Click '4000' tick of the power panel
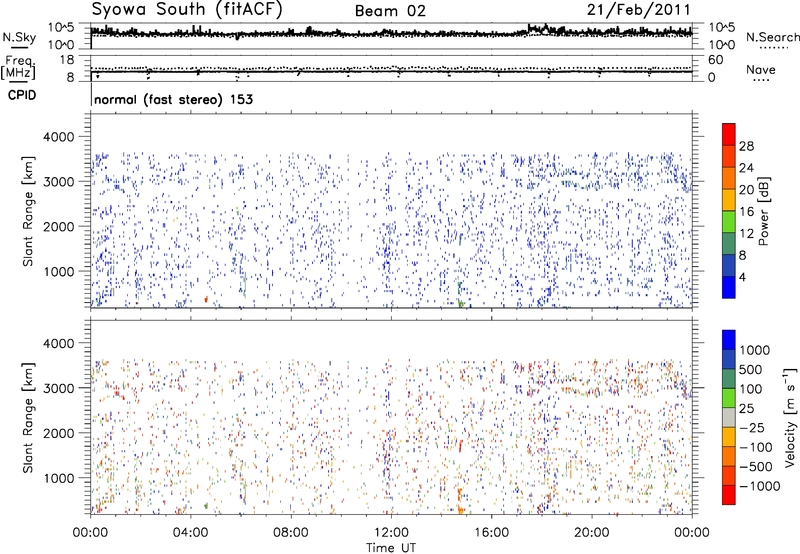The width and height of the screenshot is (800, 554). pos(59,137)
